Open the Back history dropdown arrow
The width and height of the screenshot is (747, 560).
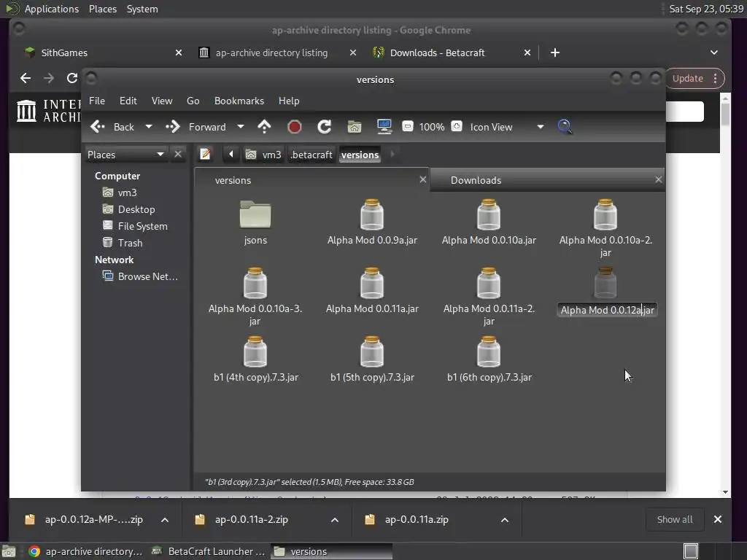point(149,127)
